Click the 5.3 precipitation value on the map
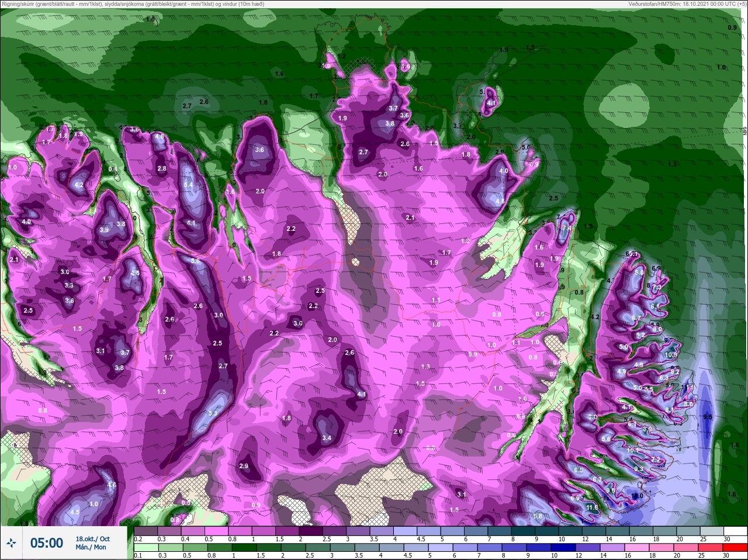 pos(212,413)
